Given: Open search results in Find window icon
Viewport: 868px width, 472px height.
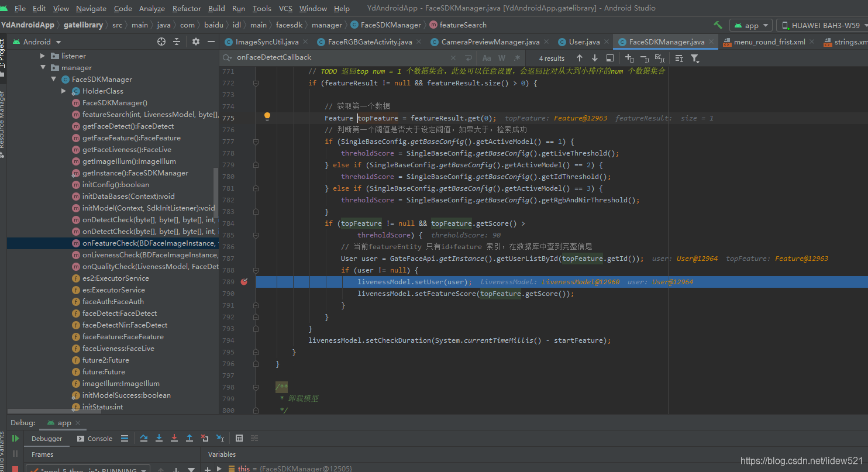Looking at the screenshot, I should [x=610, y=58].
